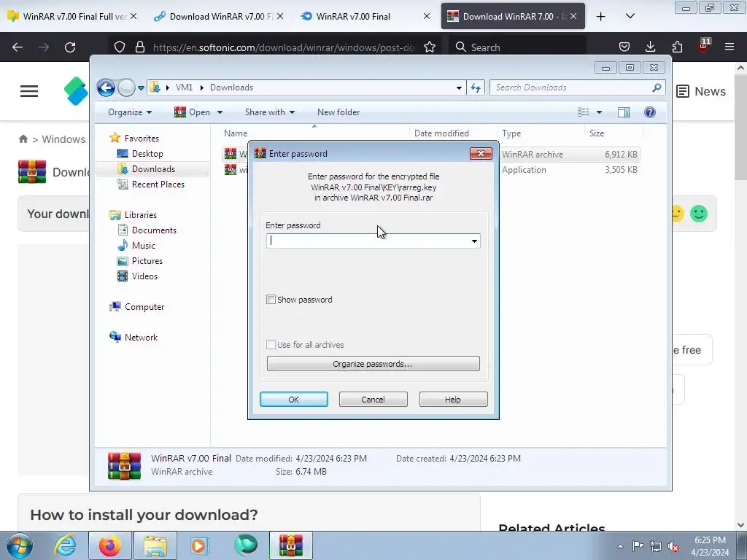Expand the Open button's dropdown arrow

point(220,112)
